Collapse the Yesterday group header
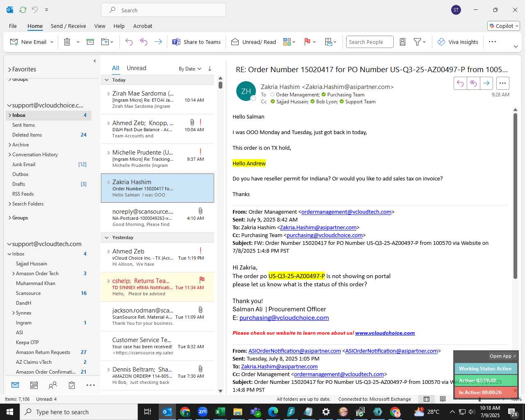 coord(107,237)
